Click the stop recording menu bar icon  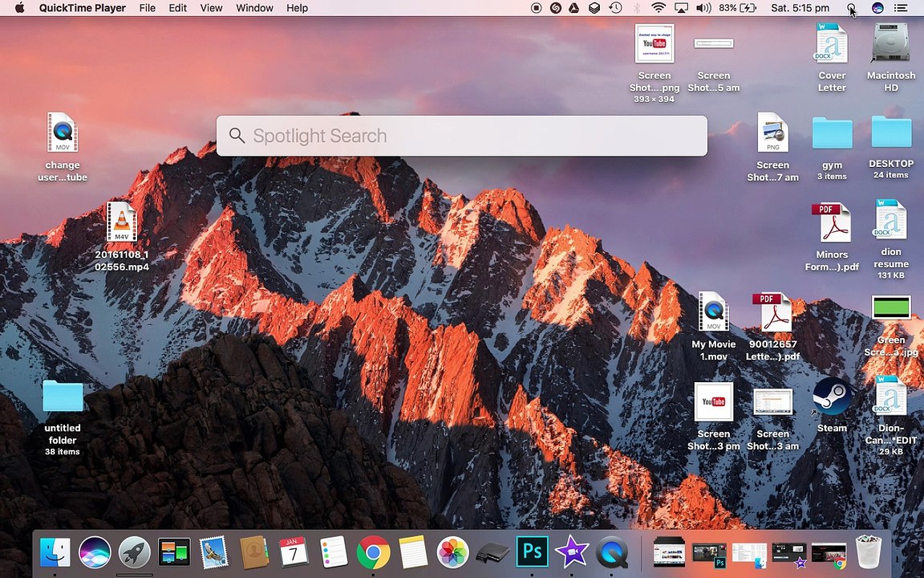coord(537,8)
